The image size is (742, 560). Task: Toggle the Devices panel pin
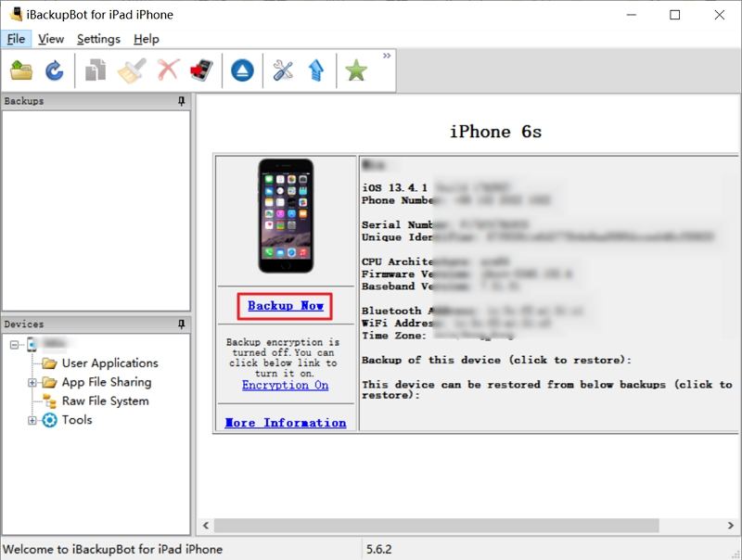(x=182, y=324)
